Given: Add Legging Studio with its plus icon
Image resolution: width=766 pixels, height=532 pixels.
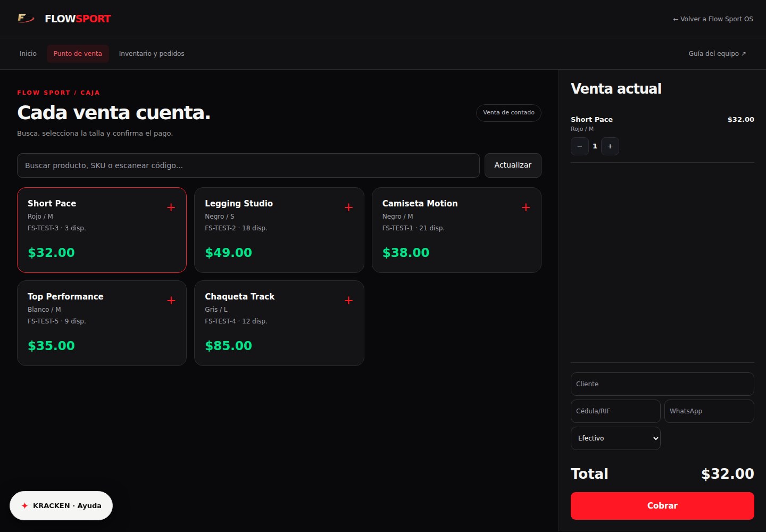Looking at the screenshot, I should pos(348,207).
